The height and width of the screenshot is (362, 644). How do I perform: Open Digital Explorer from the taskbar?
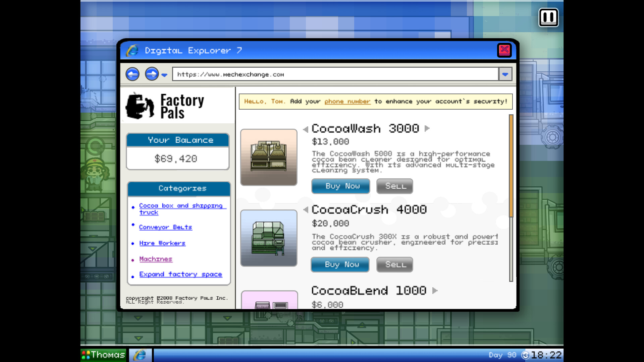pyautogui.click(x=140, y=355)
